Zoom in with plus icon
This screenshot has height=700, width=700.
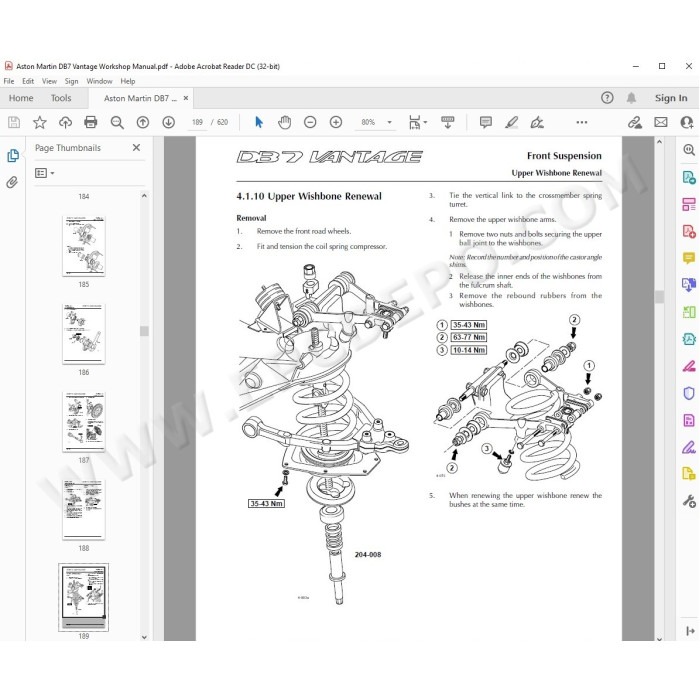click(x=336, y=122)
